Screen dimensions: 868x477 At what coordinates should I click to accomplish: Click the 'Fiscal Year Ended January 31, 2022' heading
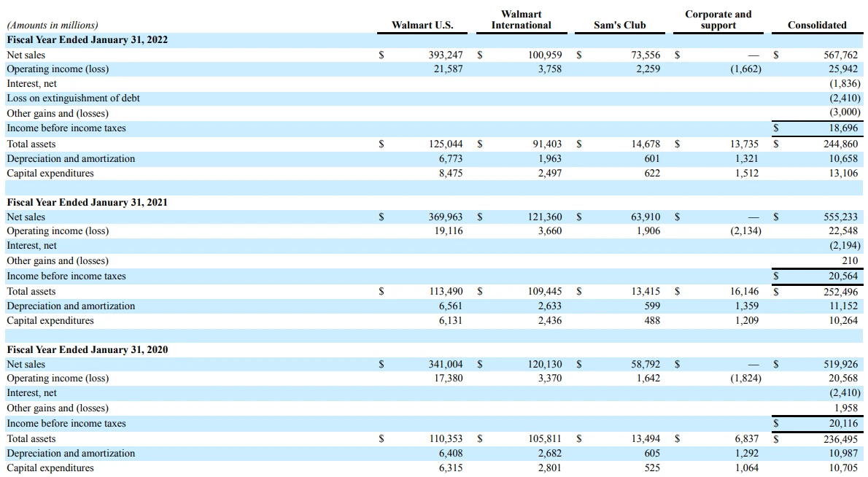(87, 40)
